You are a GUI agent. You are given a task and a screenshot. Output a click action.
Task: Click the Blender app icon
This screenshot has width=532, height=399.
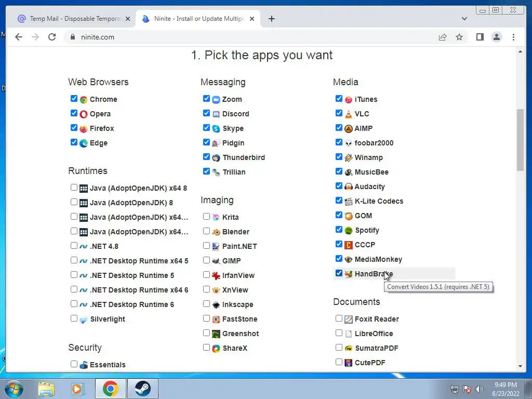(216, 232)
